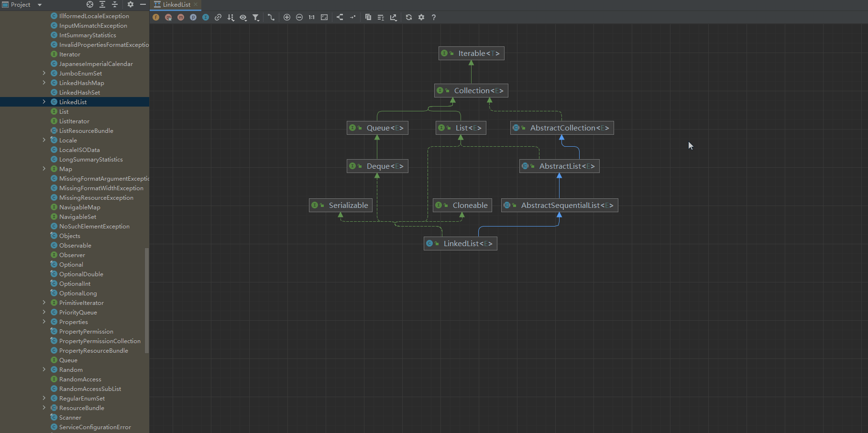The image size is (868, 433).
Task: Click the project tree vertical scrollbar
Action: coord(147,300)
